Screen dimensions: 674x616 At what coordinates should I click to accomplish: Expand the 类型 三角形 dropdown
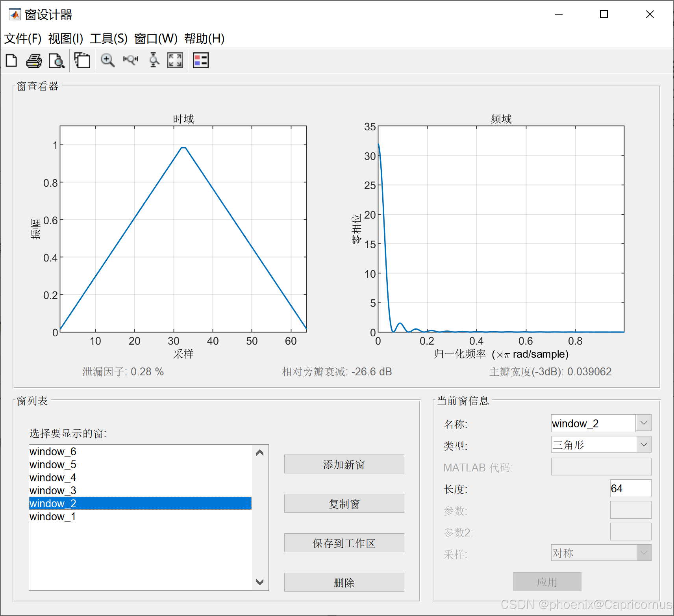point(644,445)
